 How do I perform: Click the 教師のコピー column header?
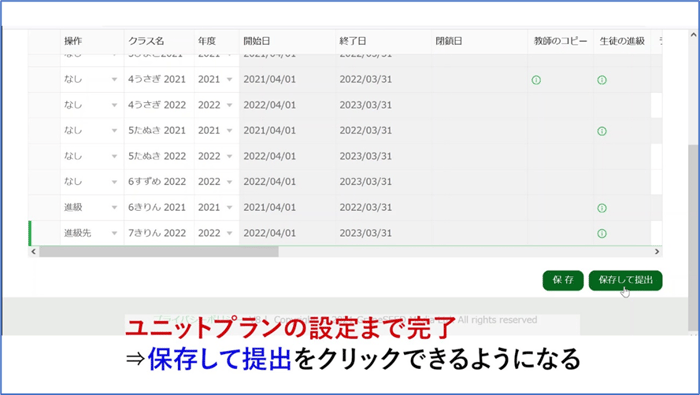coord(561,41)
